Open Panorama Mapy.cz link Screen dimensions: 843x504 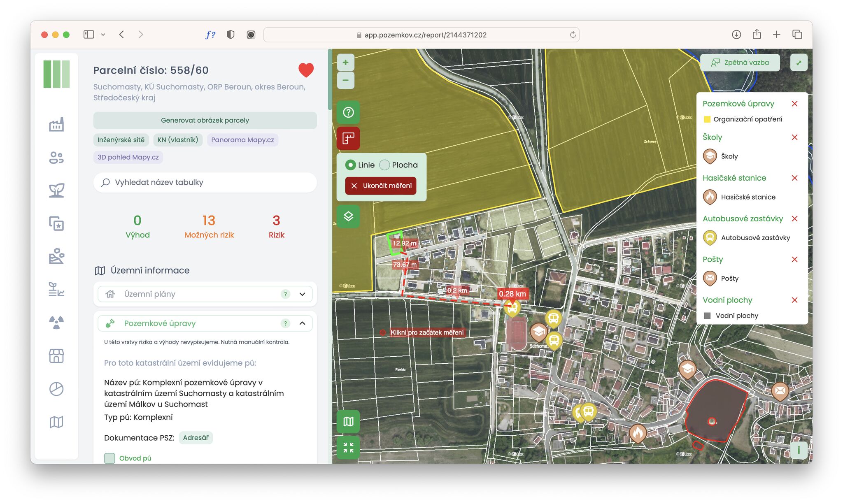tap(242, 140)
